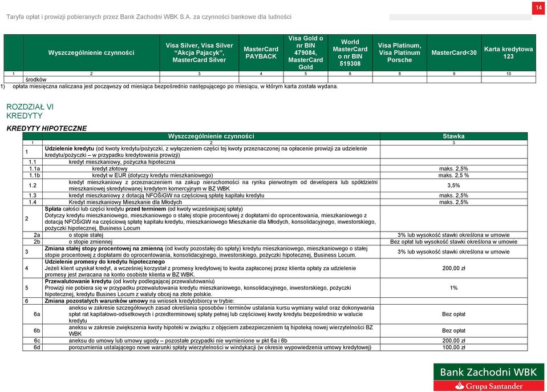
Task: Click the 'o stopie zmiennej' row
Action: pos(90,241)
